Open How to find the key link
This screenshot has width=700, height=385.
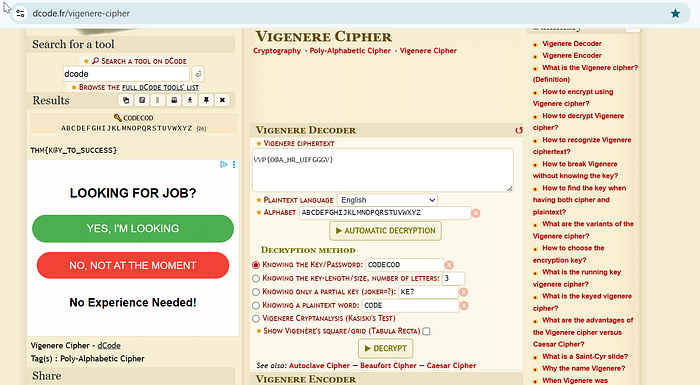point(579,200)
